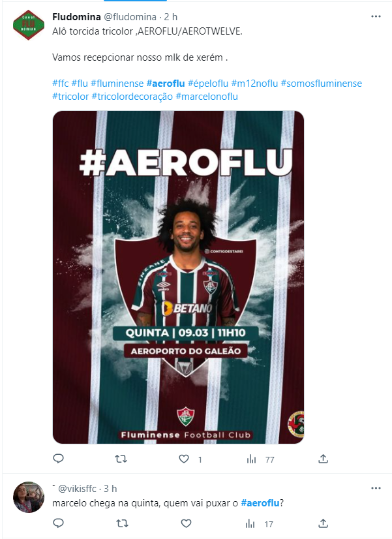
Task: Open the #marcelonoflu hashtag
Action: click(207, 97)
